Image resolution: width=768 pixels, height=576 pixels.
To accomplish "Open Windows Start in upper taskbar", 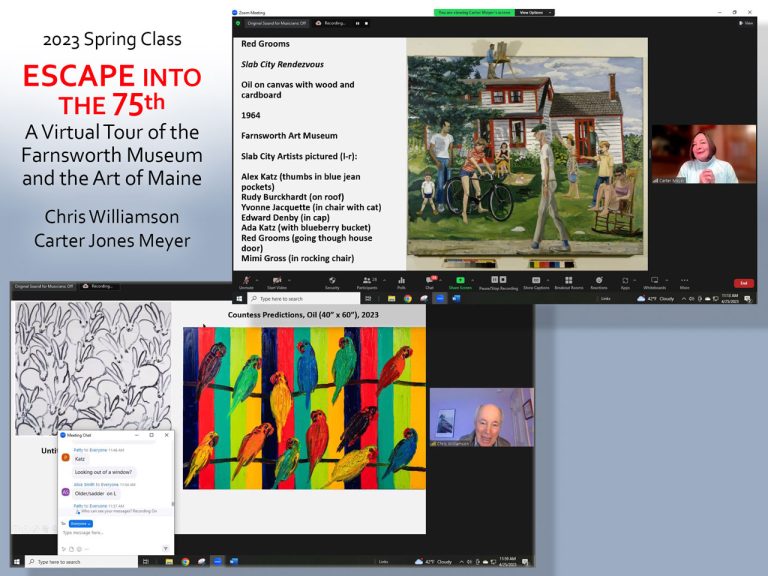I will point(239,299).
